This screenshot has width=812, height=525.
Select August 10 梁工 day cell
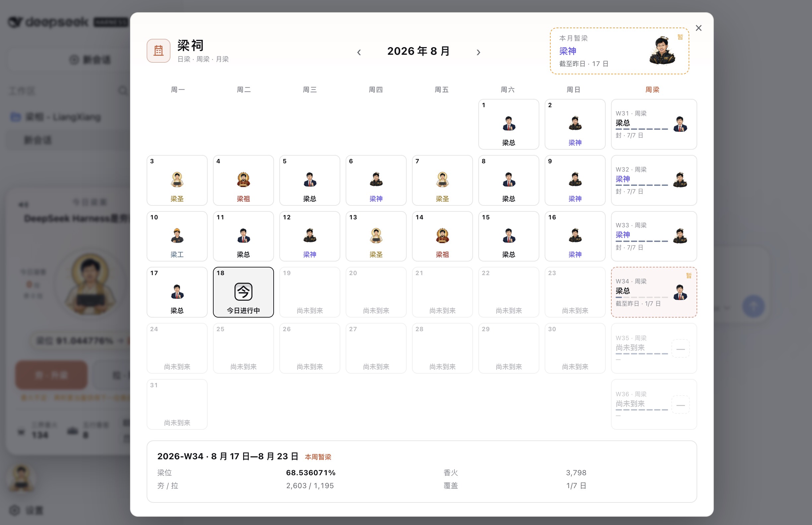[x=177, y=236]
